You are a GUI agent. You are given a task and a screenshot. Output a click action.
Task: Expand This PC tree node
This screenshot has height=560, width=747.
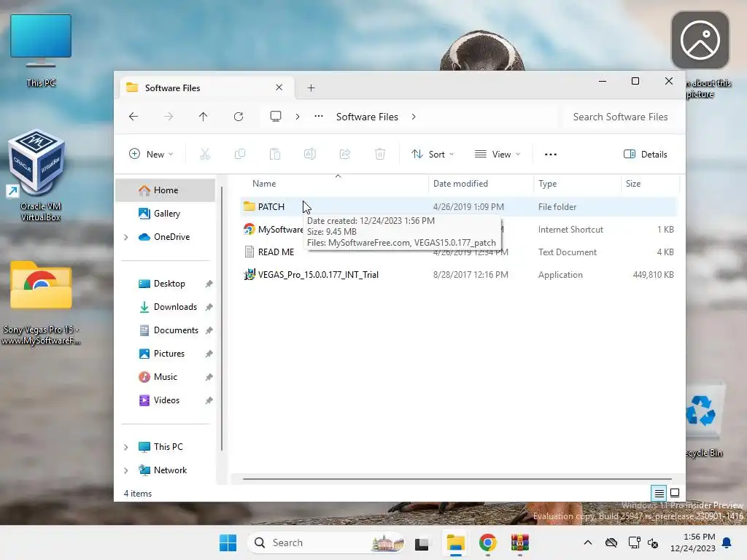tap(125, 447)
